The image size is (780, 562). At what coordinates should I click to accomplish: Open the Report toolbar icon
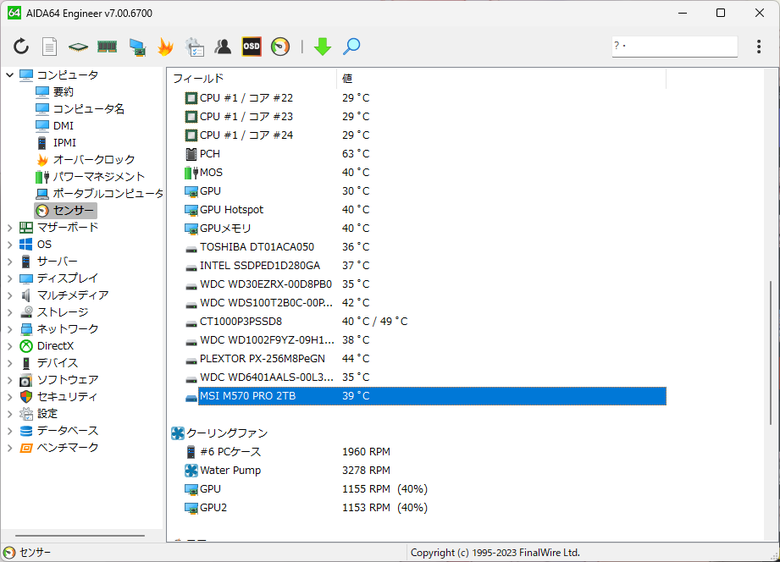pos(49,47)
